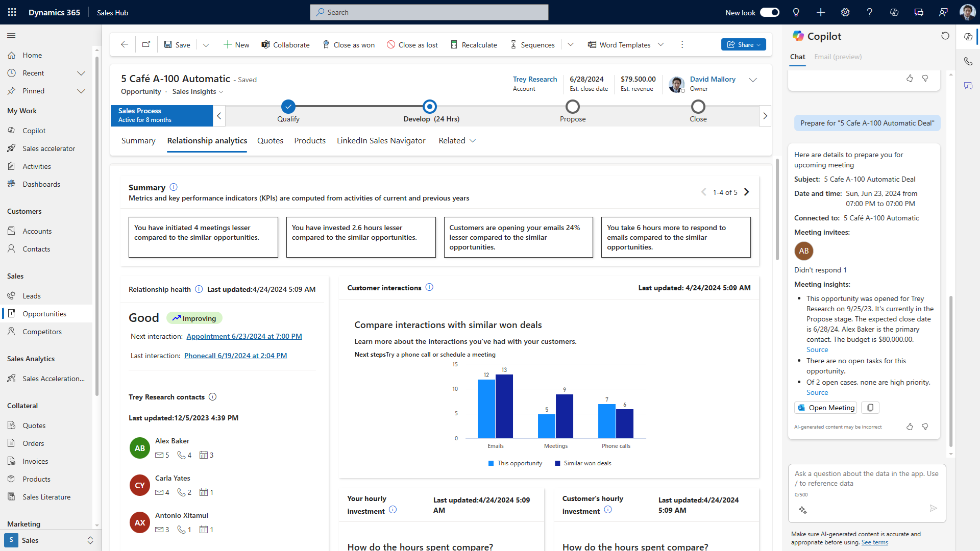The width and height of the screenshot is (980, 551).
Task: Click the Develop stage circle in process
Action: (x=430, y=107)
